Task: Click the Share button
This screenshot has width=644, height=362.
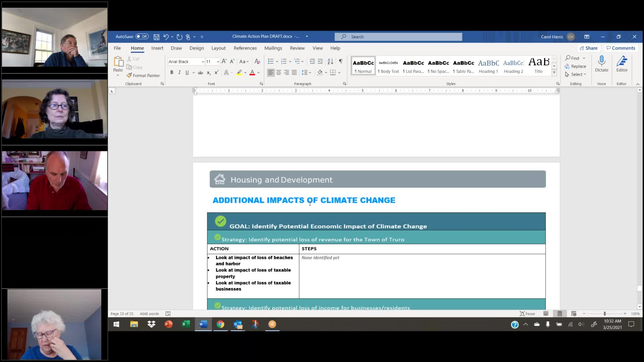Action: pyautogui.click(x=588, y=48)
